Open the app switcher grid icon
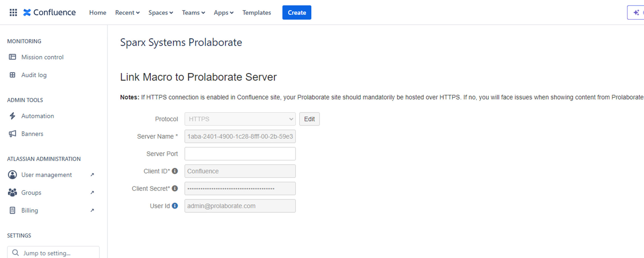Viewport: 644px width, 258px height. pyautogui.click(x=13, y=13)
